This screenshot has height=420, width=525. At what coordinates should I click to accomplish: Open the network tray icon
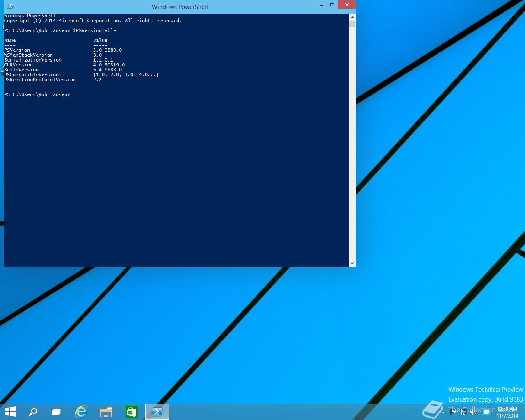point(463,412)
